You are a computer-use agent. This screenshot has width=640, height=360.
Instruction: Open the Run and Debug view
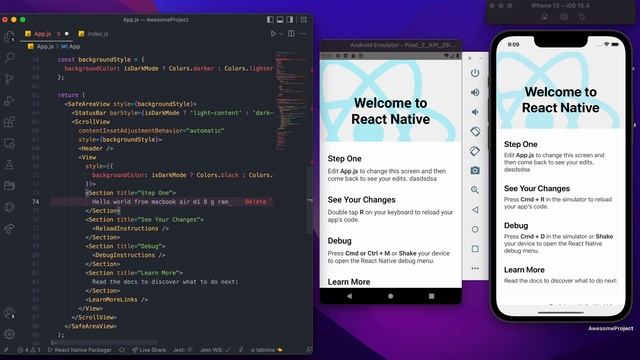[9, 100]
